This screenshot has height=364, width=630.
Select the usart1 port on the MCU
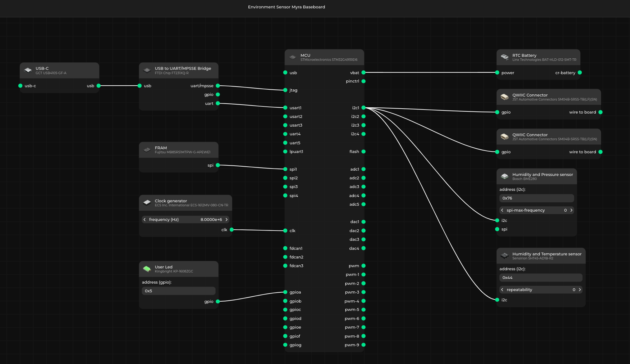coord(285,108)
